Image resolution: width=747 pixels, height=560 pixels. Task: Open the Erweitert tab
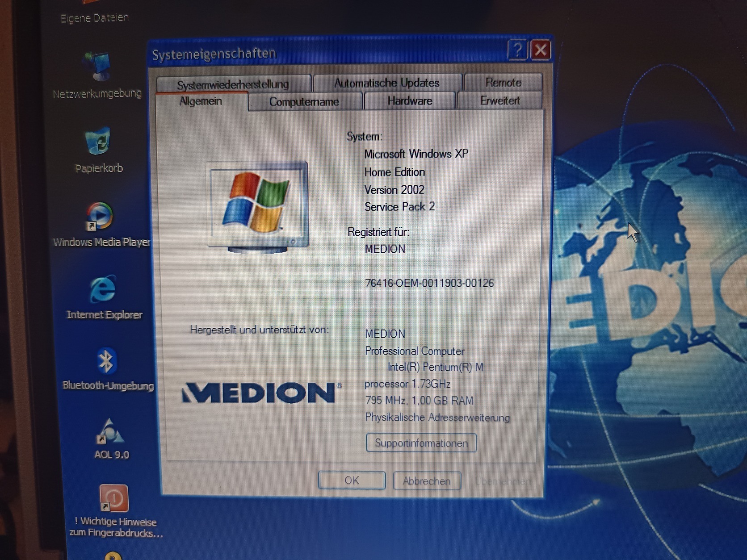click(x=500, y=100)
